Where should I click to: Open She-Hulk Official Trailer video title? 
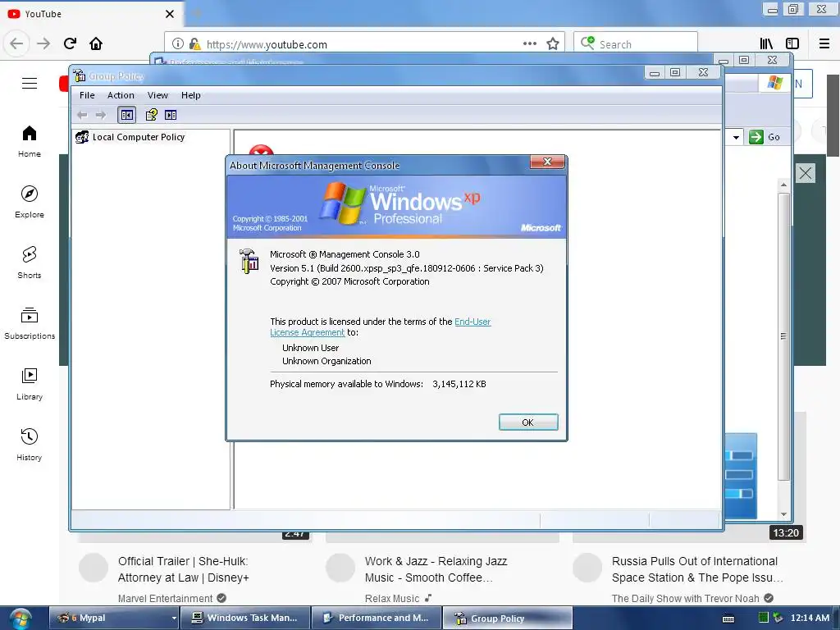coord(183,569)
